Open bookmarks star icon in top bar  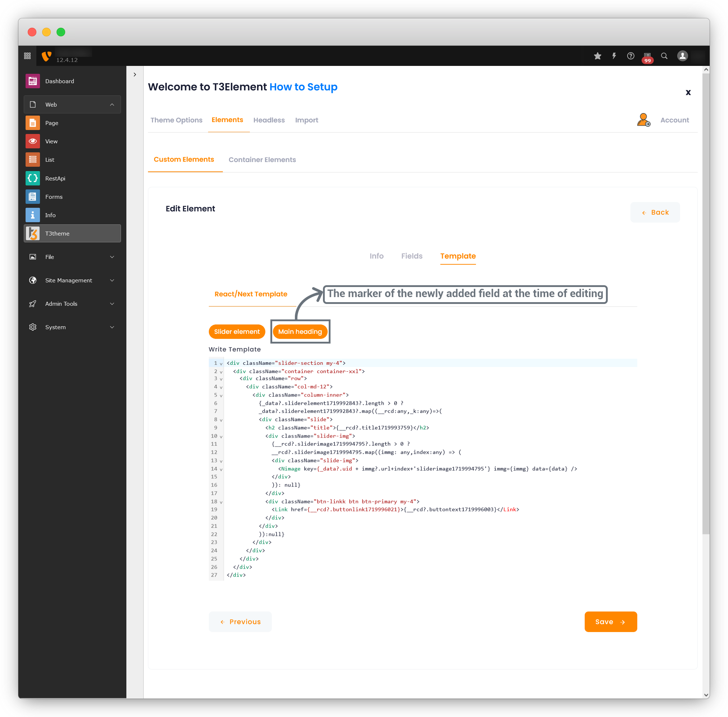597,56
